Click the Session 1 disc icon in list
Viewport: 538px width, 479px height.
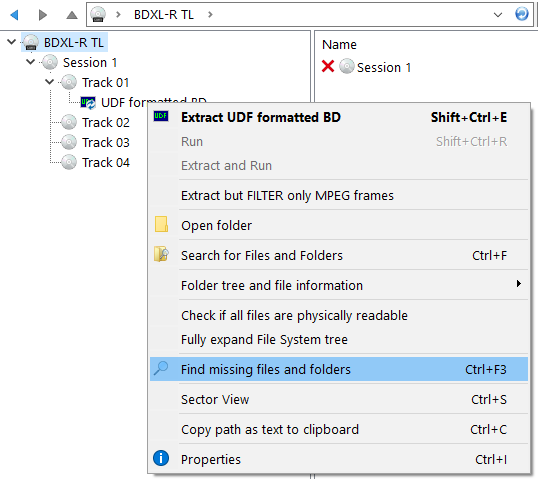(347, 66)
